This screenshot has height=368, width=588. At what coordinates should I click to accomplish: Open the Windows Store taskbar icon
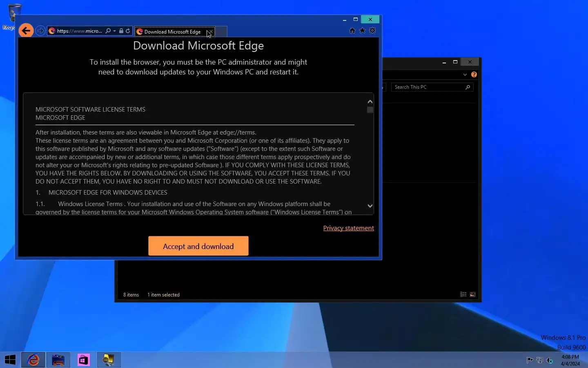pos(84,360)
